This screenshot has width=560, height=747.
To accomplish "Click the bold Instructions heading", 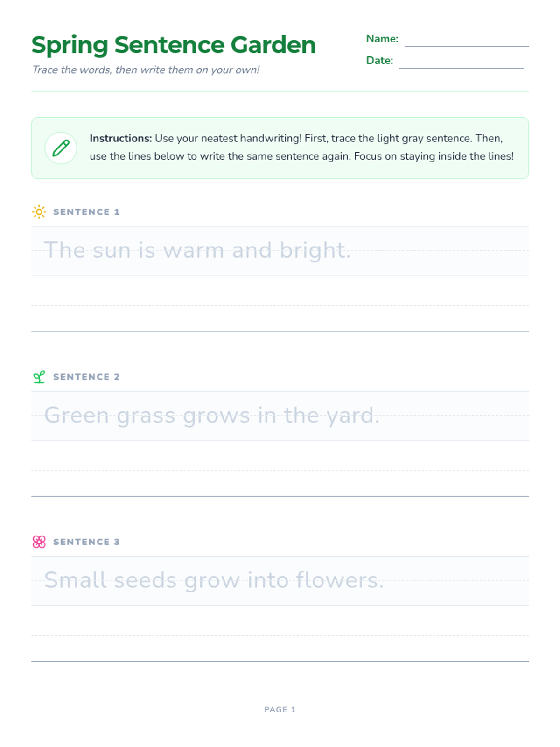I will pyautogui.click(x=121, y=138).
